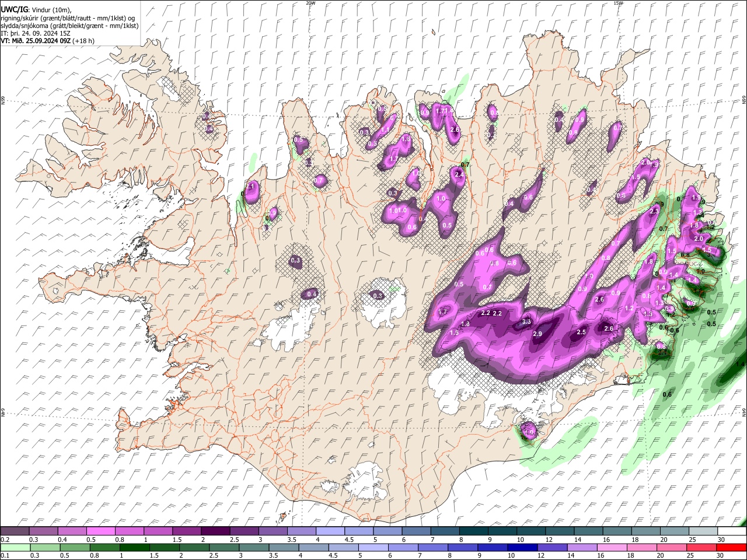Click the '20W' longitude label at the top
The height and width of the screenshot is (560, 747).
[310, 3]
